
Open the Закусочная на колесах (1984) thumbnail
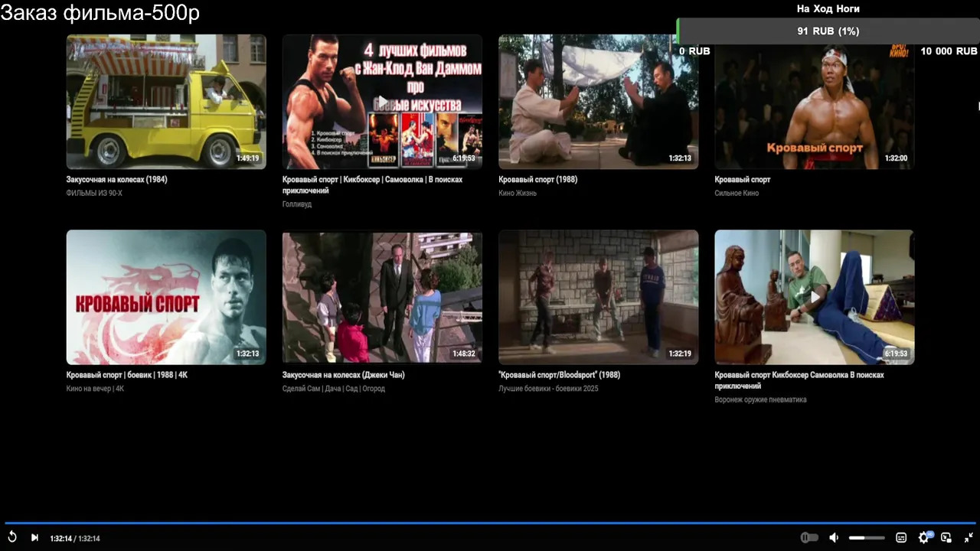[166, 102]
